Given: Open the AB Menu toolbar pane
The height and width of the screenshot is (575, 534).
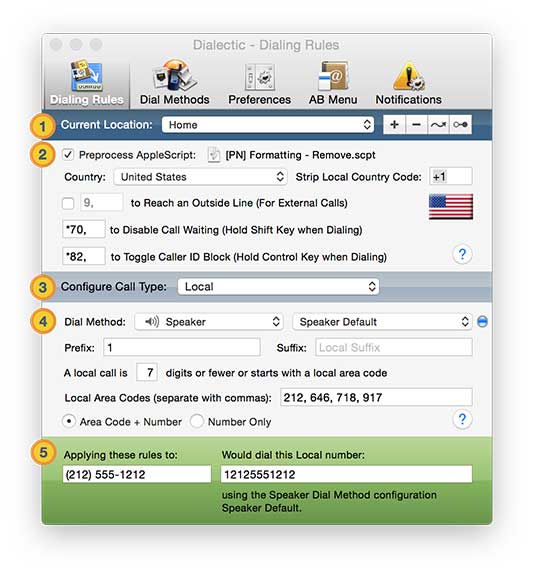Looking at the screenshot, I should (x=333, y=83).
